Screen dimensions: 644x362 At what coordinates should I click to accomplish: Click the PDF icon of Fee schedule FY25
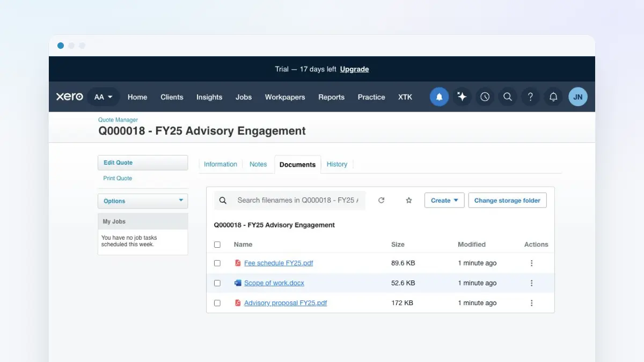tap(238, 263)
